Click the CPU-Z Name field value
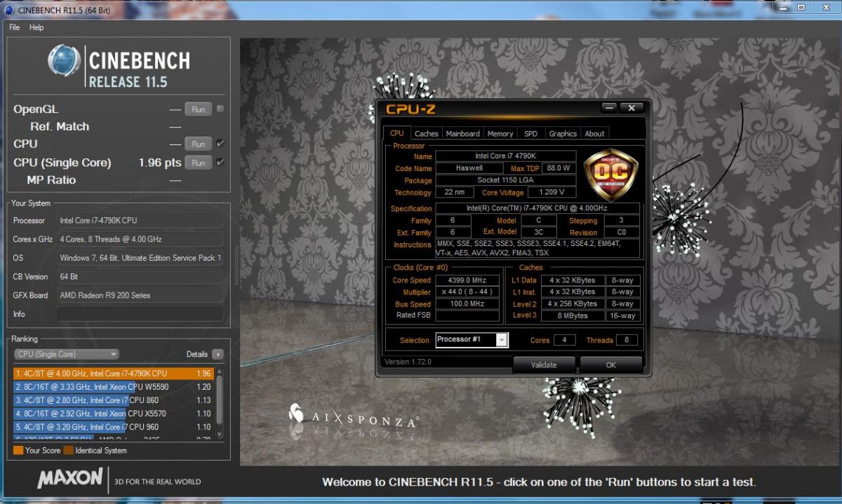The image size is (842, 504). (x=506, y=156)
